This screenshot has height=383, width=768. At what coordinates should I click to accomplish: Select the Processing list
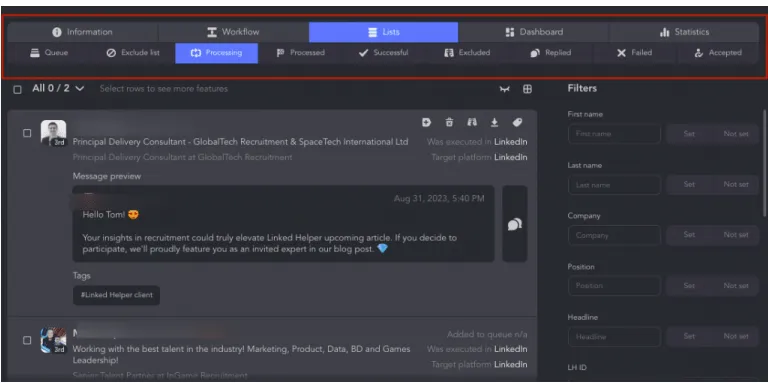[216, 53]
